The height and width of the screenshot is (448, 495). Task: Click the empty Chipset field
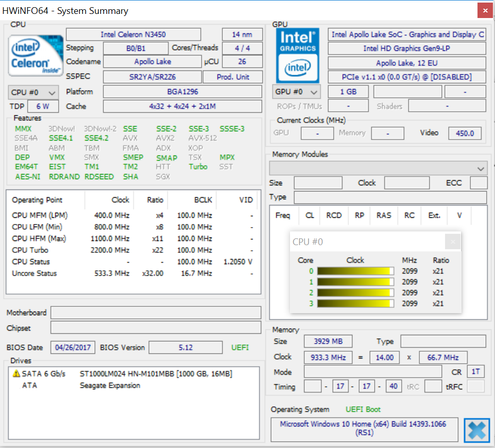(x=156, y=328)
